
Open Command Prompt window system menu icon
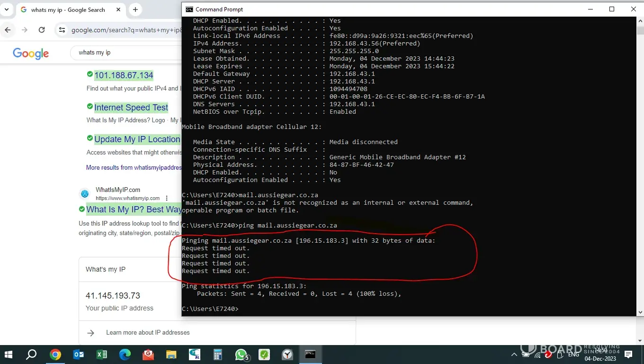tap(189, 9)
